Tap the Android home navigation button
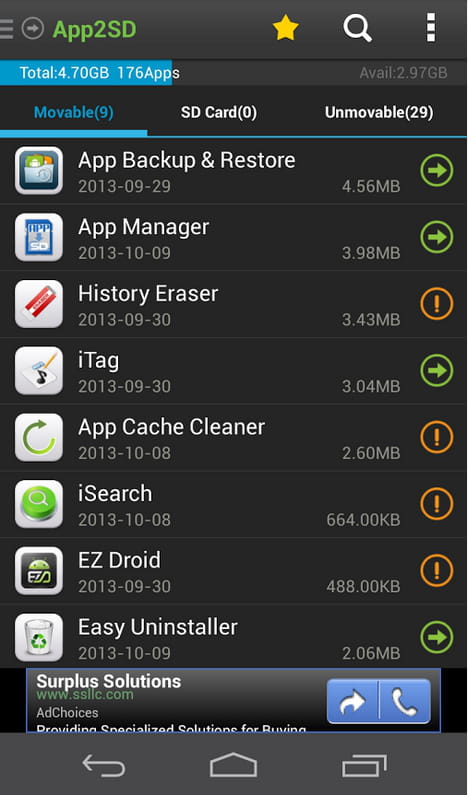 tap(233, 765)
